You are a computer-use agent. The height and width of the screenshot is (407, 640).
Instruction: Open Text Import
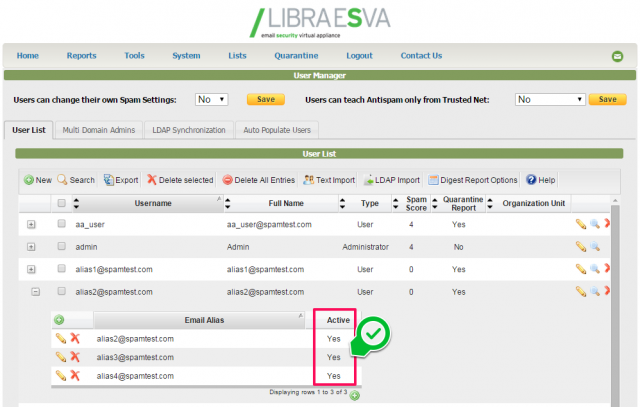click(x=329, y=180)
